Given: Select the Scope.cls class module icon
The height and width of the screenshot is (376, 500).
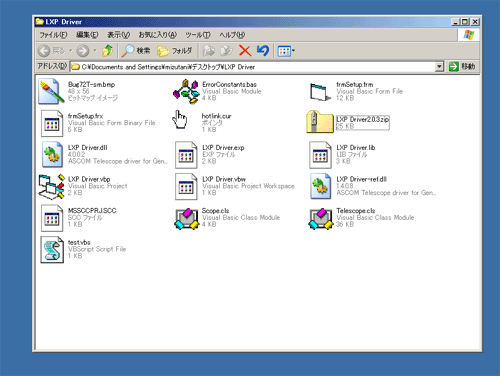Looking at the screenshot, I should pyautogui.click(x=187, y=219).
